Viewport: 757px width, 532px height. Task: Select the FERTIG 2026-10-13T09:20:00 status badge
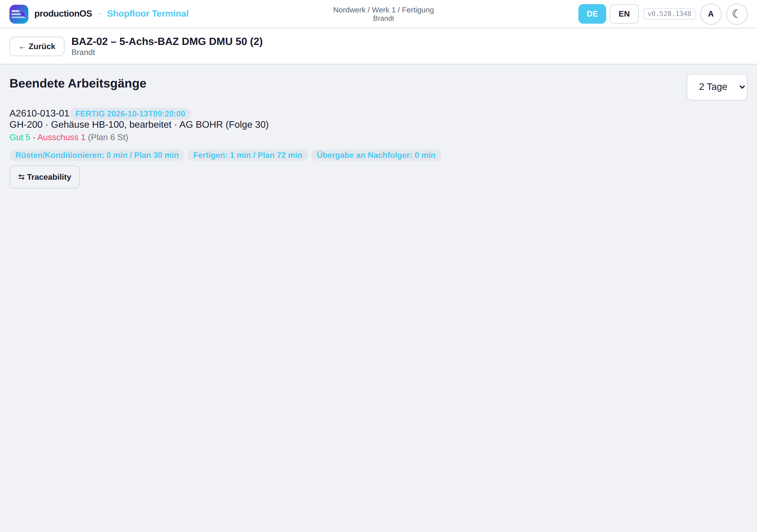130,114
